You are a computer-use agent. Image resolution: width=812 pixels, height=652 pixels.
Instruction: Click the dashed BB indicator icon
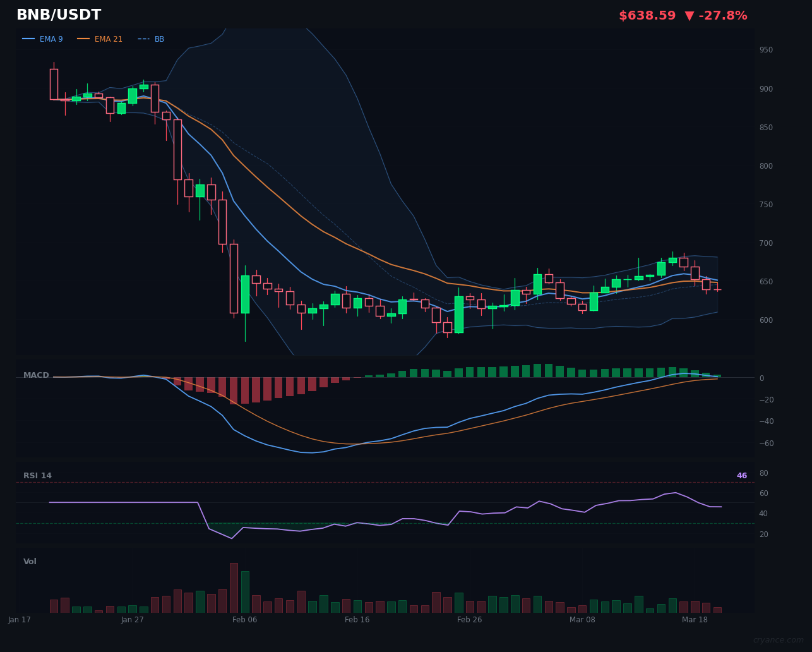[x=143, y=39]
